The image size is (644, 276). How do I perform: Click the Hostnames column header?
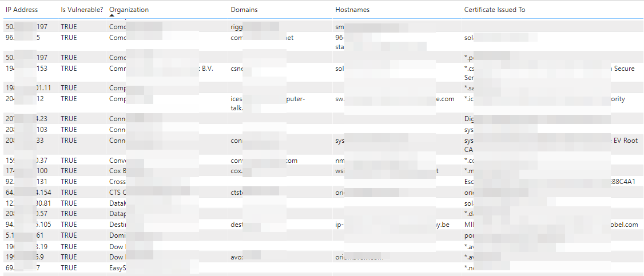pos(352,10)
